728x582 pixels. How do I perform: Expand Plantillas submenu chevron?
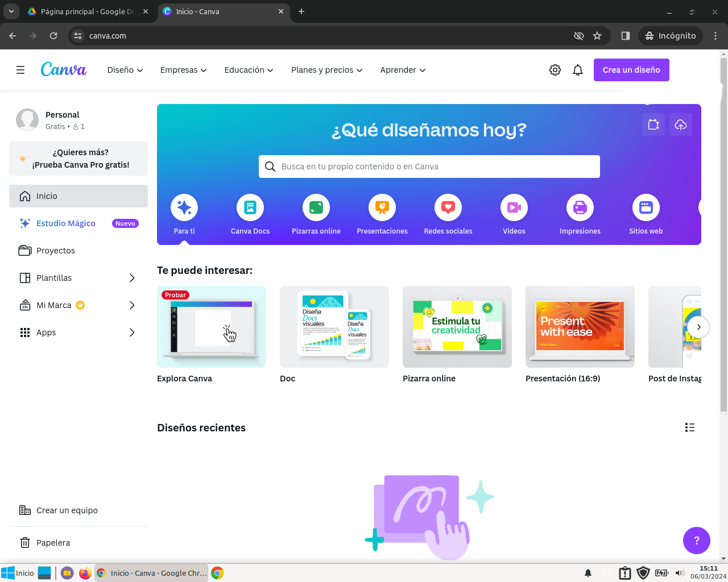click(132, 278)
